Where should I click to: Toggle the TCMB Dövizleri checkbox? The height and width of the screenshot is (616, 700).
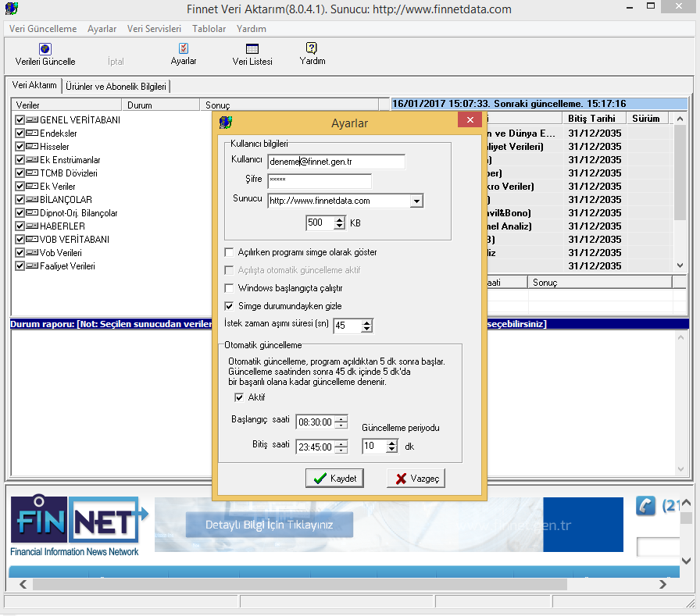(20, 173)
